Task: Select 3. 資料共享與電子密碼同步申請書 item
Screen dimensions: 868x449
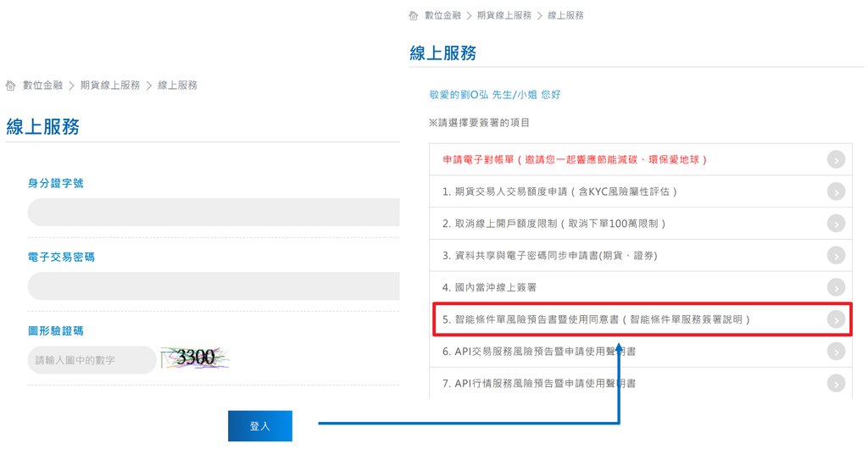Action: (x=641, y=256)
